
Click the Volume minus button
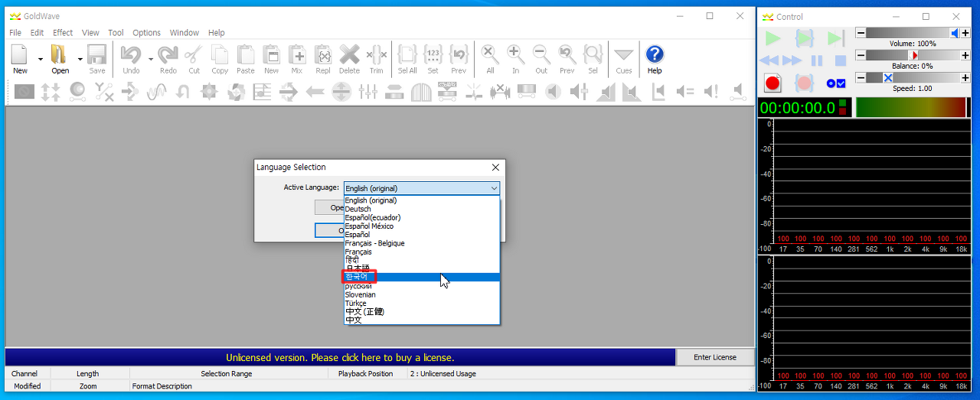(861, 33)
